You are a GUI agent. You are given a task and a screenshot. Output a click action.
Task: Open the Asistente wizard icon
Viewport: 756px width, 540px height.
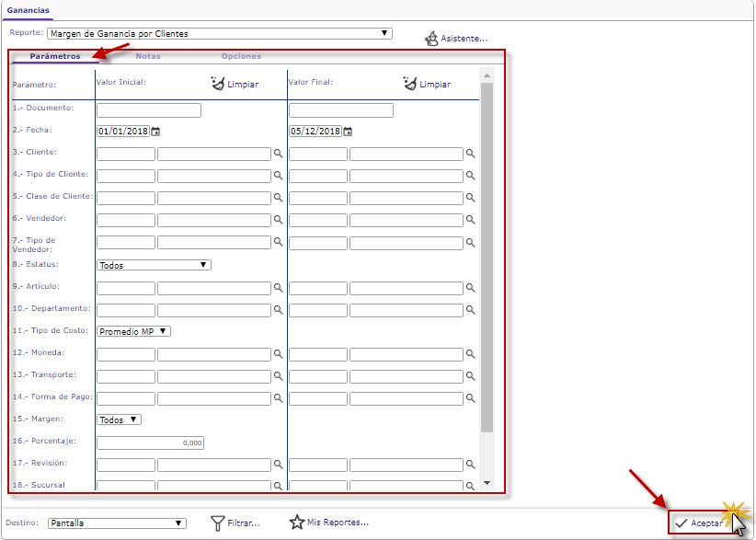[432, 38]
